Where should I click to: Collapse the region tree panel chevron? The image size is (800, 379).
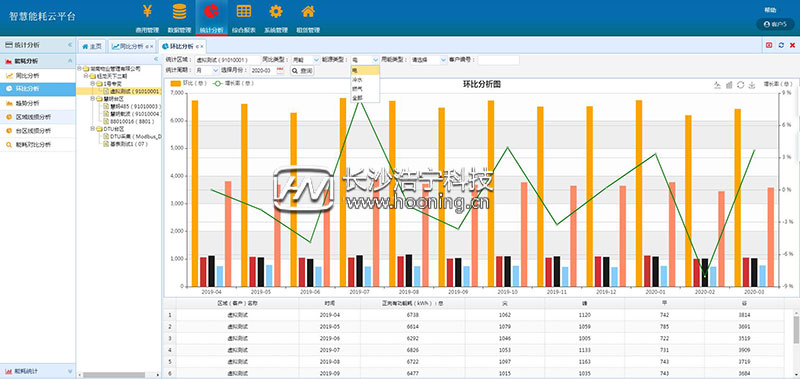(x=156, y=59)
